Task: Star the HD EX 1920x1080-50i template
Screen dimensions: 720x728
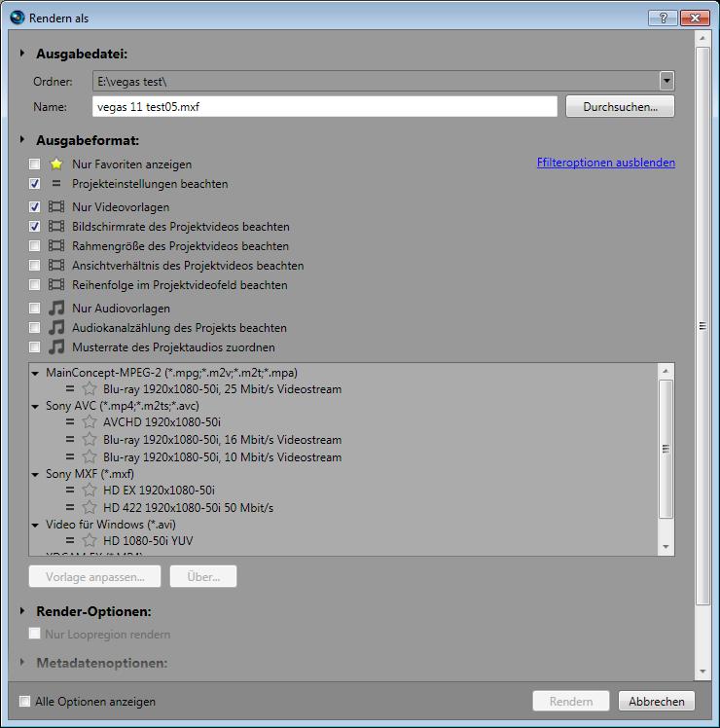Action: (x=90, y=491)
